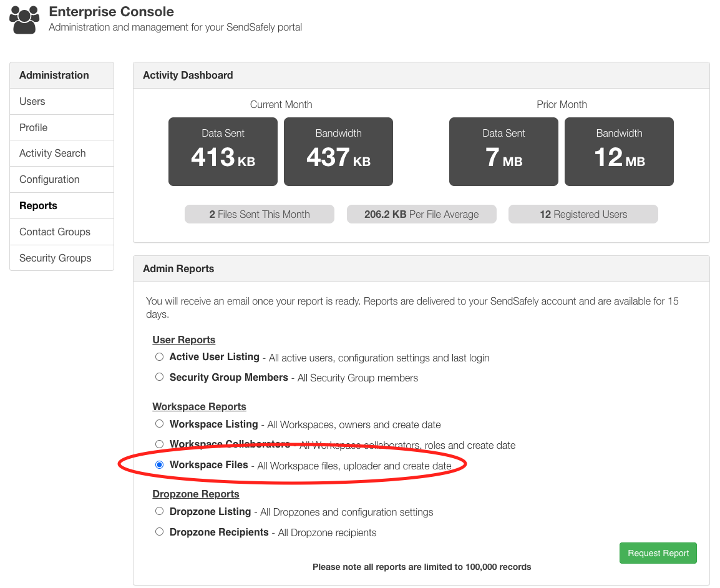The height and width of the screenshot is (588, 720).
Task: Select the Workspace Files radio button
Action: (x=159, y=465)
